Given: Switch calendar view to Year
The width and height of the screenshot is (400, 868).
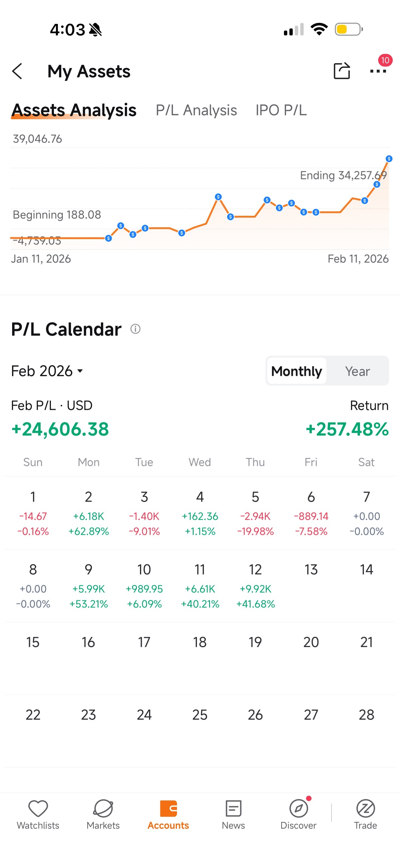Looking at the screenshot, I should coord(357,371).
